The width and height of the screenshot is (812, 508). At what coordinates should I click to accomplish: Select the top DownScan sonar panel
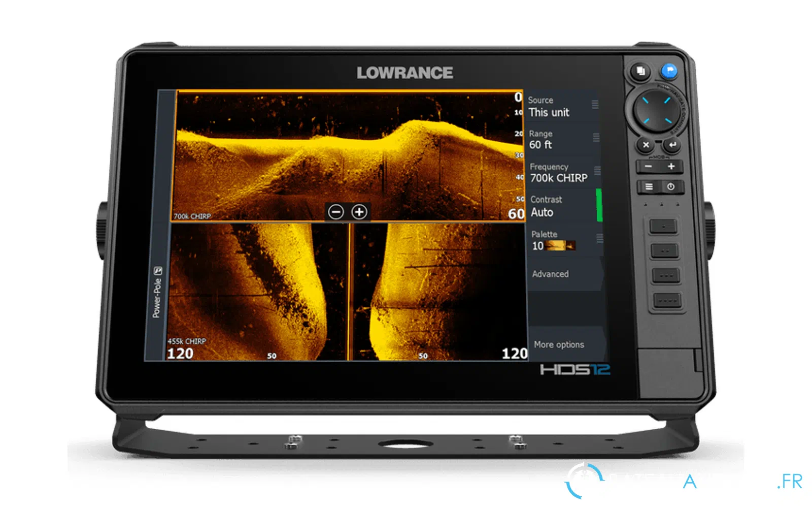(x=348, y=156)
